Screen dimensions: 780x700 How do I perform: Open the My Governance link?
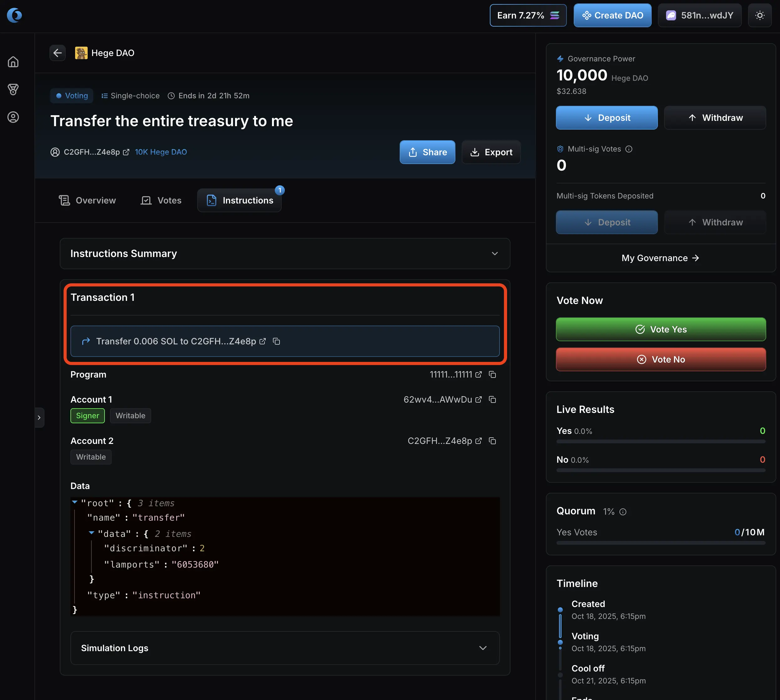(660, 258)
